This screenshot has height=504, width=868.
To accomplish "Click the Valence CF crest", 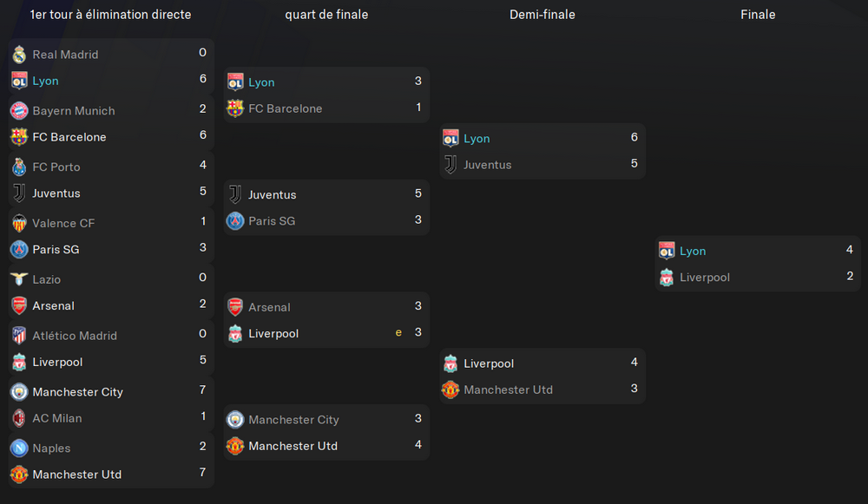I will click(19, 223).
